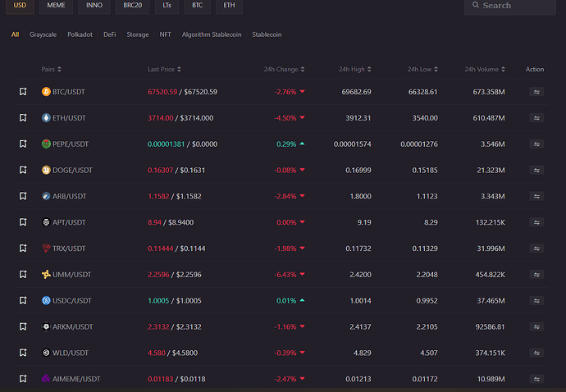The width and height of the screenshot is (566, 392).
Task: Open trade action for UMM/USDT
Action: pyautogui.click(x=536, y=275)
